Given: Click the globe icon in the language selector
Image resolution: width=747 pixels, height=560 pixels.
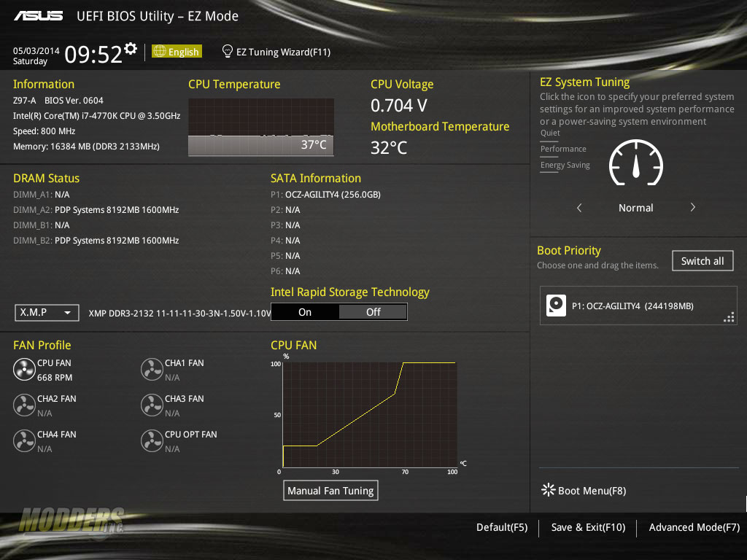Looking at the screenshot, I should click(x=160, y=51).
